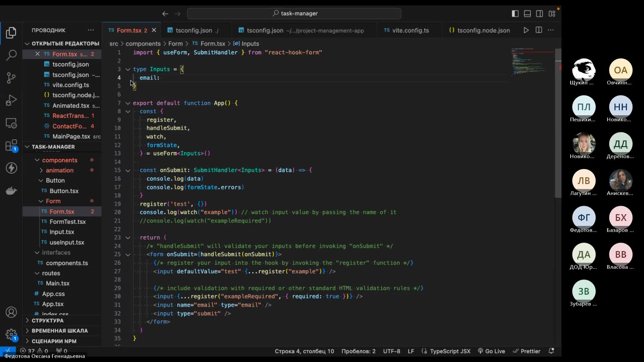Click the editor vertical scrollbar thumb
The height and width of the screenshot is (362, 644).
(x=558, y=123)
